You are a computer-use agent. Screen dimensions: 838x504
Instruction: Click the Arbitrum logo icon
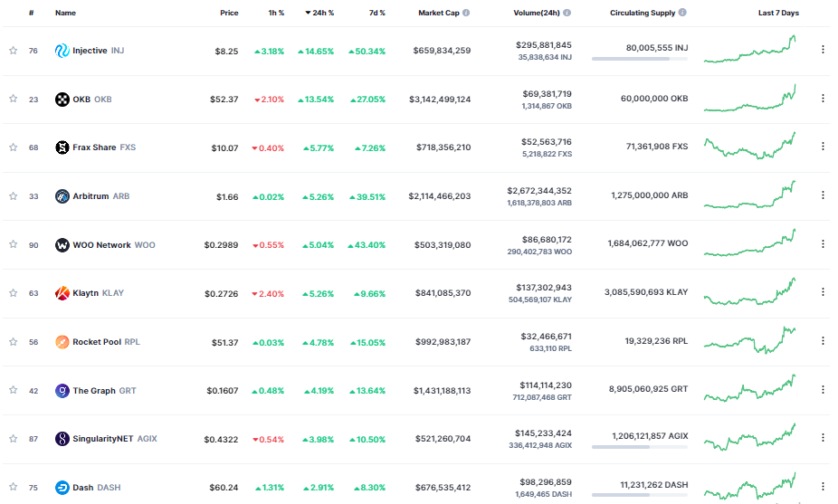62,196
